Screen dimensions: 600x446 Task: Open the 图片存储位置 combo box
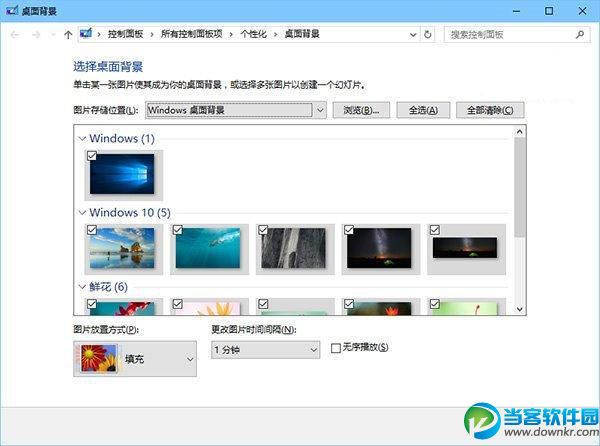click(236, 110)
